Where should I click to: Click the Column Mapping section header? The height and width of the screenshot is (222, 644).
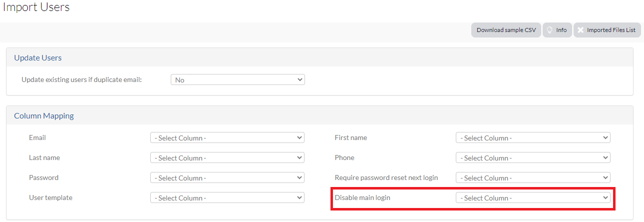(x=44, y=115)
